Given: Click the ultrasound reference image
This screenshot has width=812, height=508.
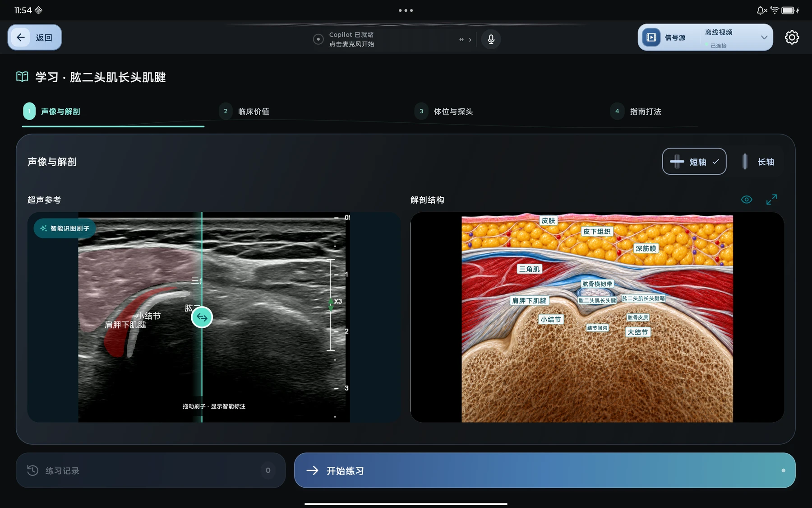Looking at the screenshot, I should tap(214, 317).
